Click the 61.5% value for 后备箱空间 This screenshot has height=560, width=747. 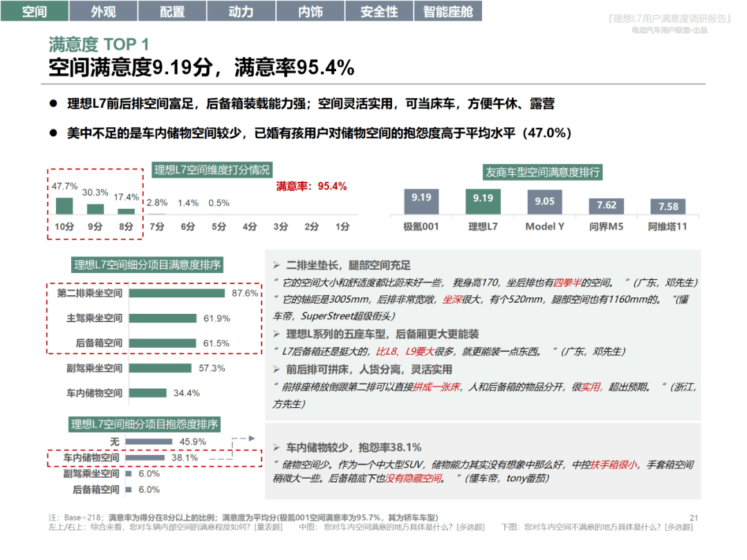[216, 344]
